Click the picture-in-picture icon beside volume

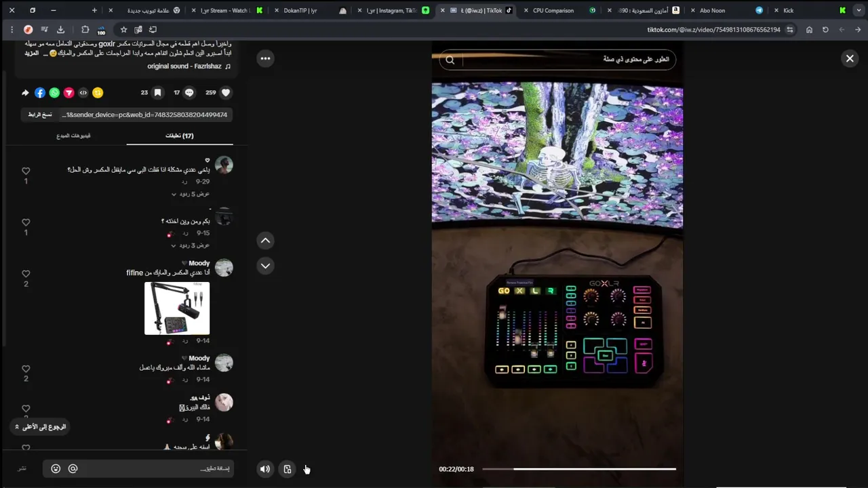(288, 469)
